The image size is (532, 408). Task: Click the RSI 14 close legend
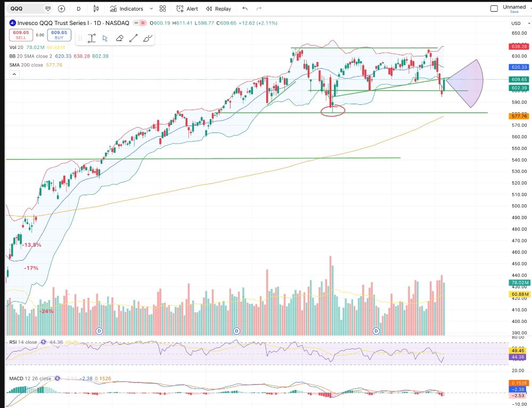(x=23, y=342)
